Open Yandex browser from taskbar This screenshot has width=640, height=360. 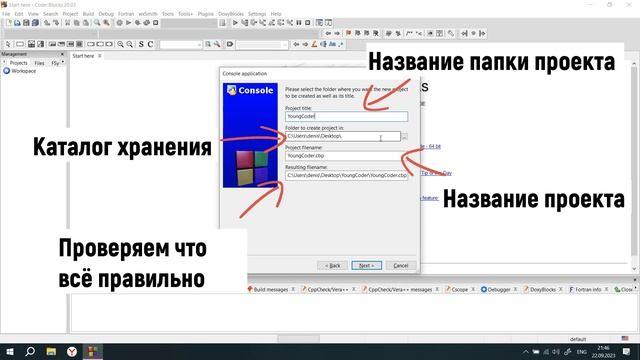72,351
